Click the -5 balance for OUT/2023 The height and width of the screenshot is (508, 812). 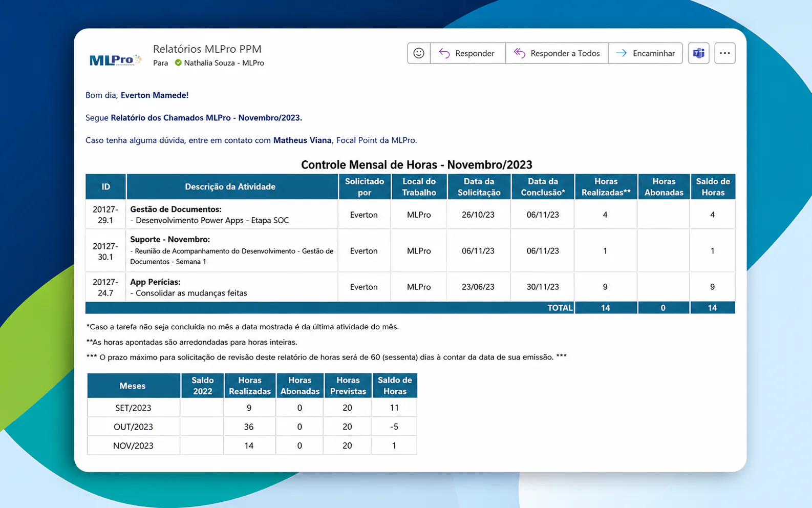point(394,427)
